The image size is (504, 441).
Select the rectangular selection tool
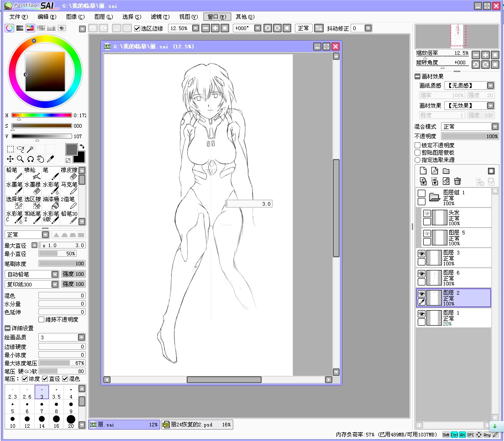tap(10, 149)
